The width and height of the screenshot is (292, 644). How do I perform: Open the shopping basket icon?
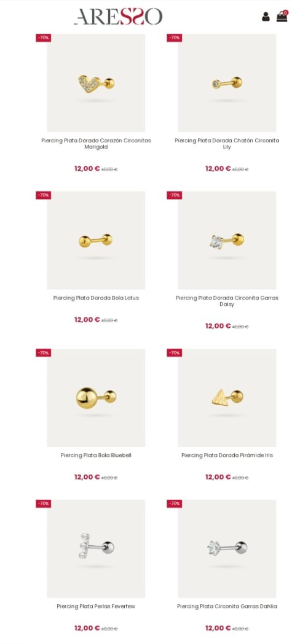tap(282, 16)
